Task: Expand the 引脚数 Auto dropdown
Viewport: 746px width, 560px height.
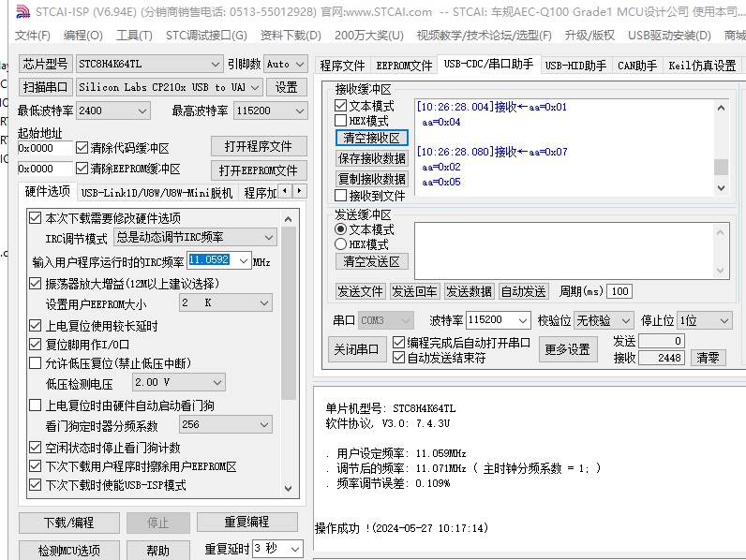Action: [299, 64]
